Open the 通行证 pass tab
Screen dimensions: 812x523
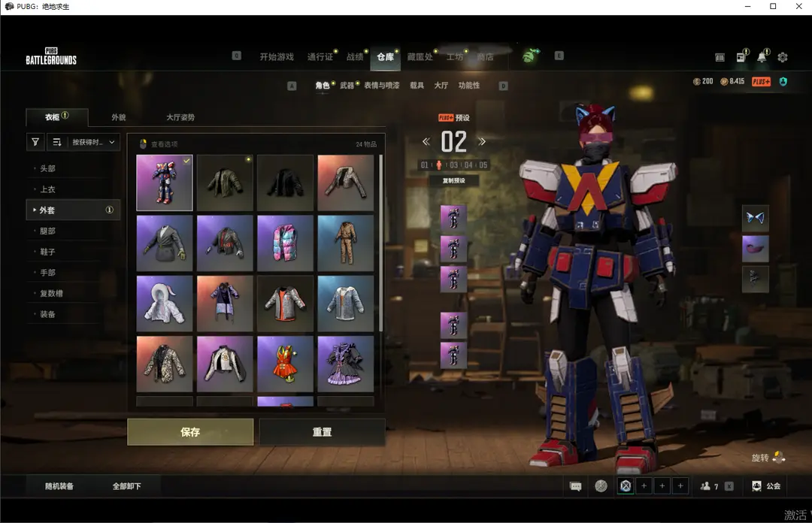(x=320, y=56)
